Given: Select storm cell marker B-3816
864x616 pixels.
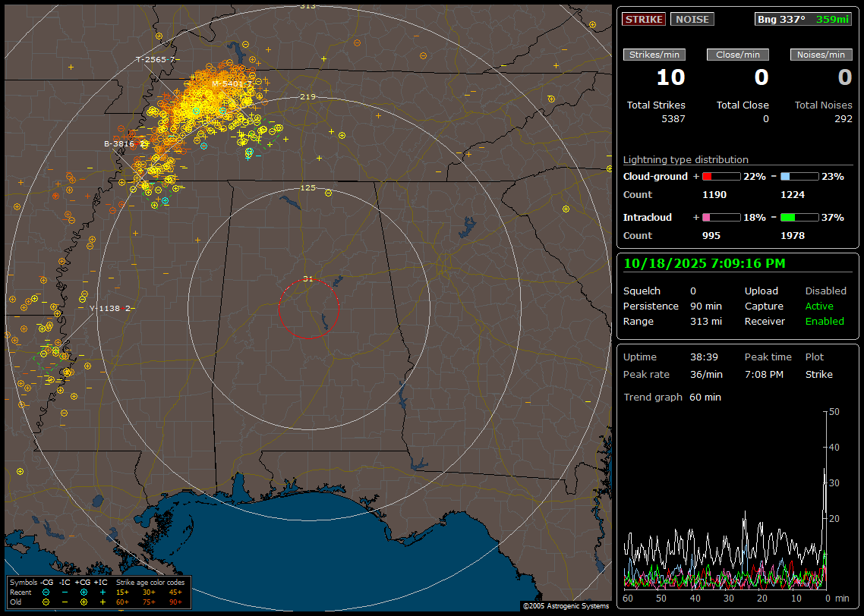Looking at the screenshot, I should 119,143.
